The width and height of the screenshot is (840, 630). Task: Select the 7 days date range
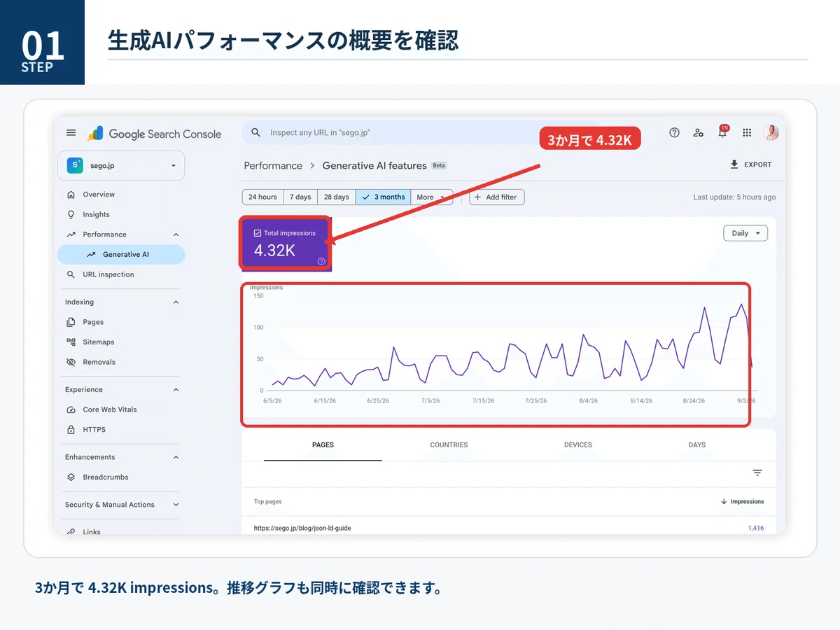[300, 197]
